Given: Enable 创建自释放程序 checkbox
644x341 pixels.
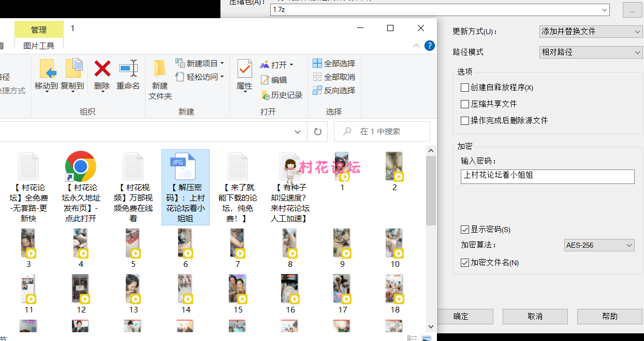Looking at the screenshot, I should tap(465, 88).
